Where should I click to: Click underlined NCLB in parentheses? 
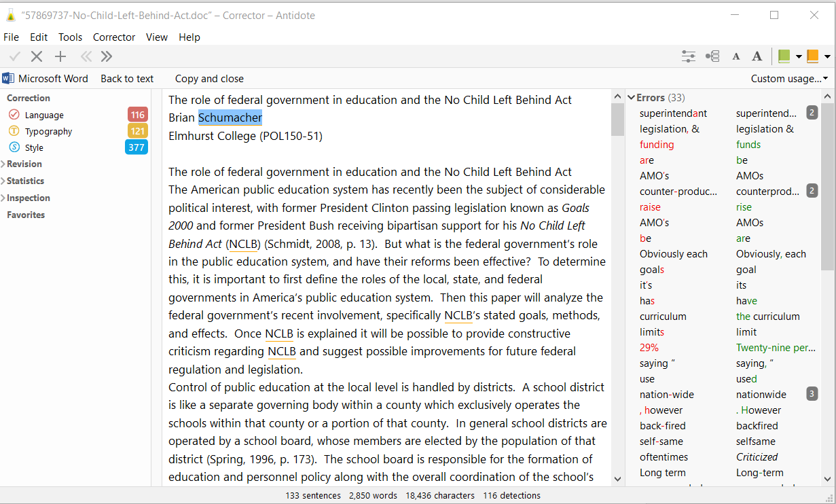click(x=244, y=243)
